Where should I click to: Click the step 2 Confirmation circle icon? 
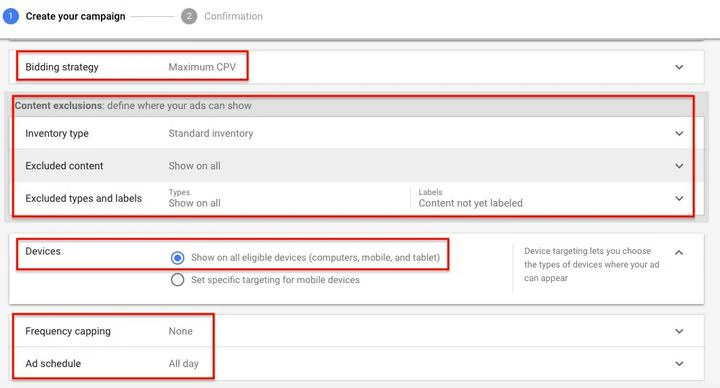189,16
